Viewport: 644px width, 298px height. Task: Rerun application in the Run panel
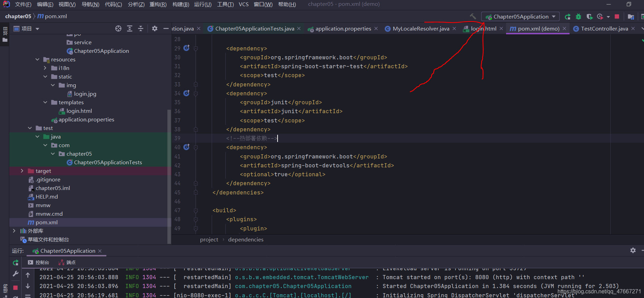pos(15,263)
